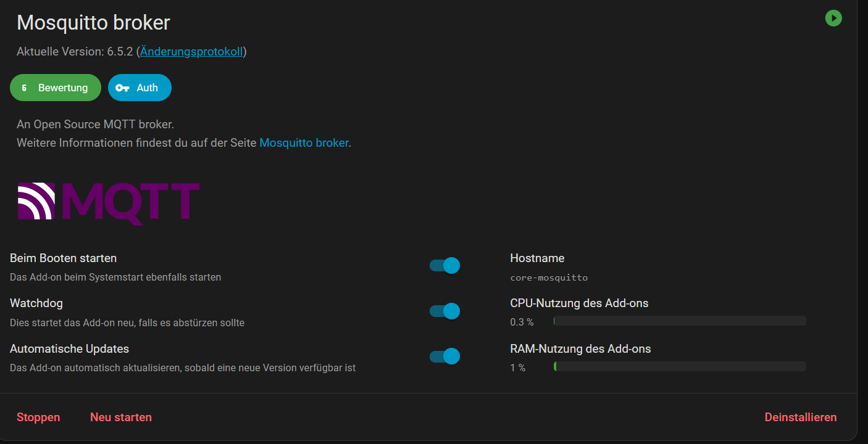
Task: Disable the Beim Booten starten switch
Action: click(x=444, y=266)
